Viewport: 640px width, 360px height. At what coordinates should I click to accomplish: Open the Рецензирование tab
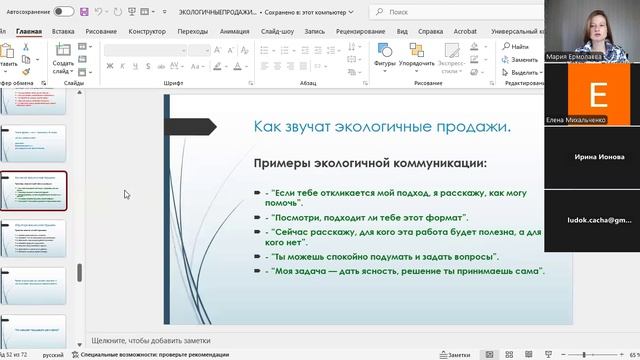click(x=360, y=31)
